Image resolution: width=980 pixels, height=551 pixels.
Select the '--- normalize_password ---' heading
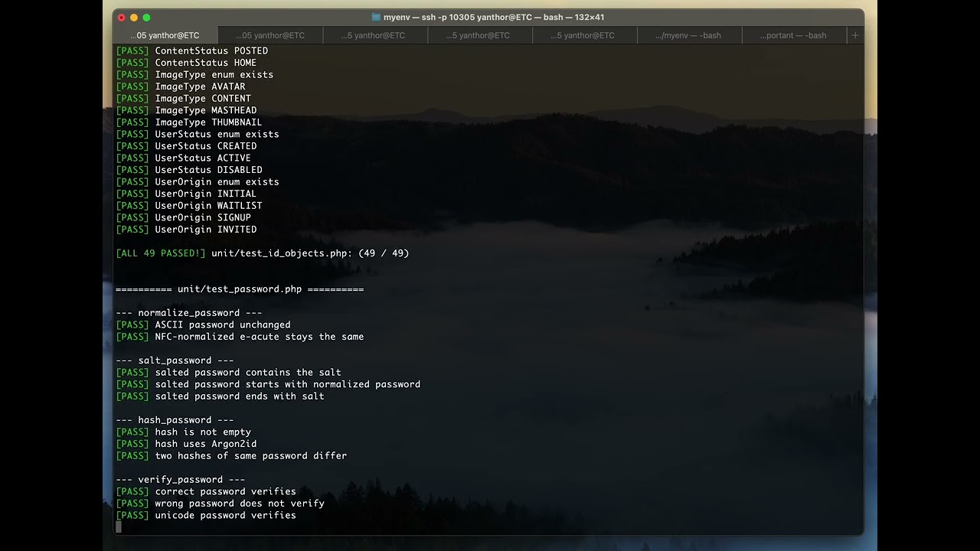click(189, 313)
